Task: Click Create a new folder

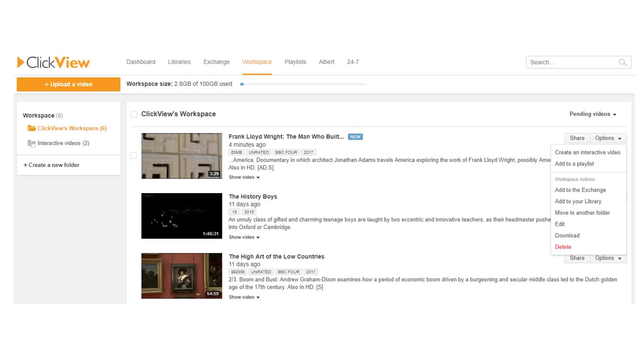Action: click(51, 165)
